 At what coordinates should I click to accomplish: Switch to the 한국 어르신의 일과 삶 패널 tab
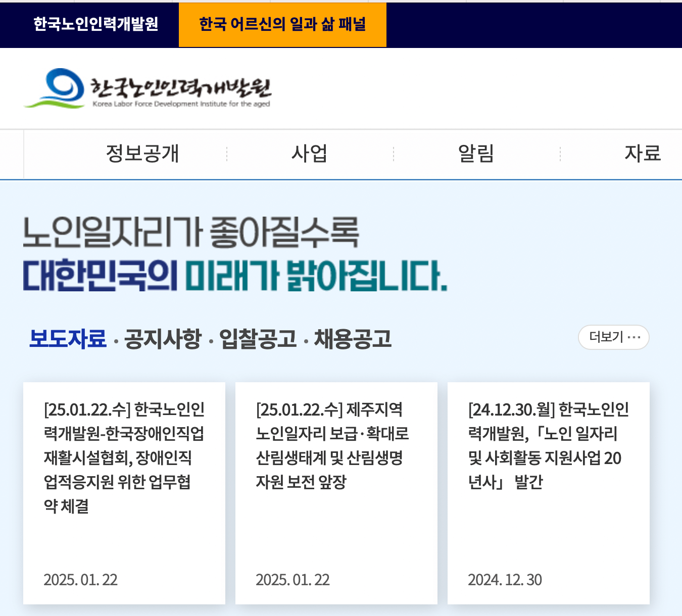pyautogui.click(x=282, y=24)
